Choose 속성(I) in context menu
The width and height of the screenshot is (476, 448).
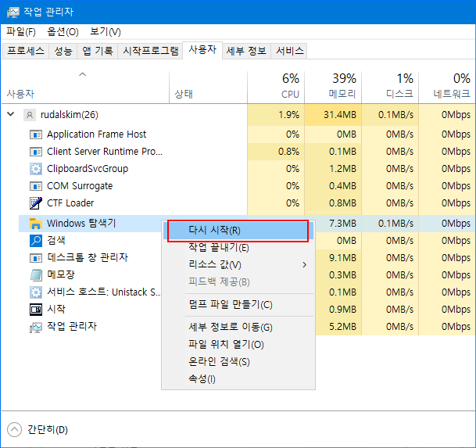click(x=238, y=379)
